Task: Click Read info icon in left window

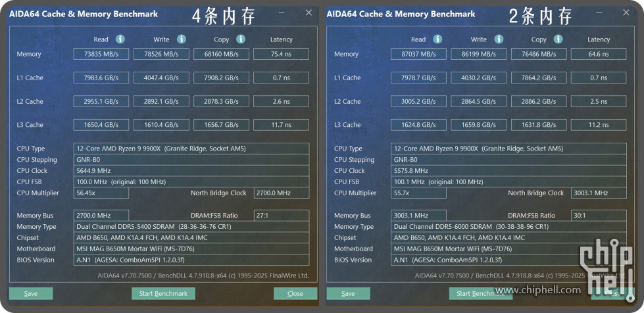Action: pos(120,39)
